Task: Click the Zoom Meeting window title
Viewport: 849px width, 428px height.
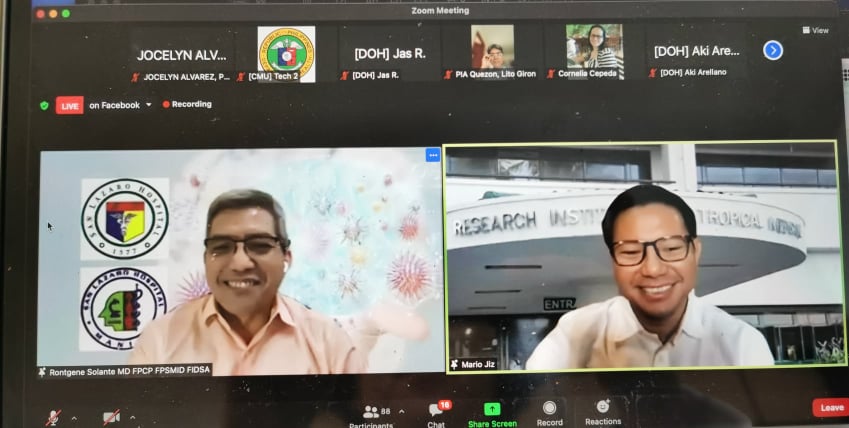Action: pyautogui.click(x=440, y=10)
